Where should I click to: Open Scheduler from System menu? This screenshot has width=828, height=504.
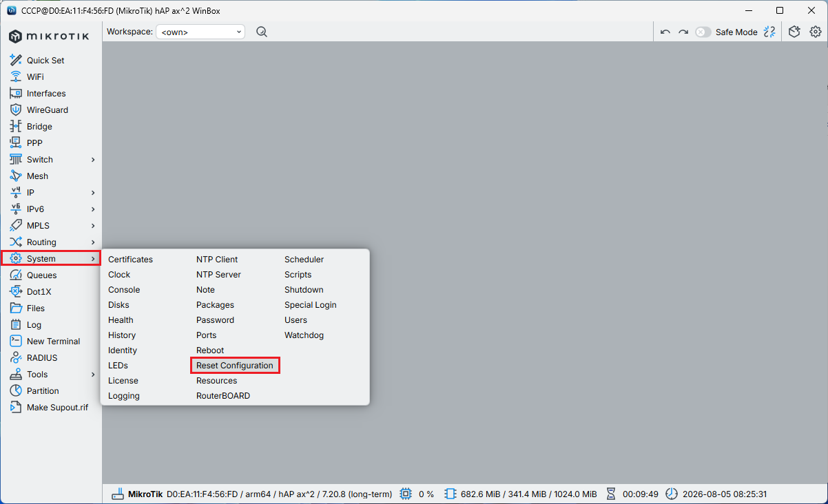304,260
